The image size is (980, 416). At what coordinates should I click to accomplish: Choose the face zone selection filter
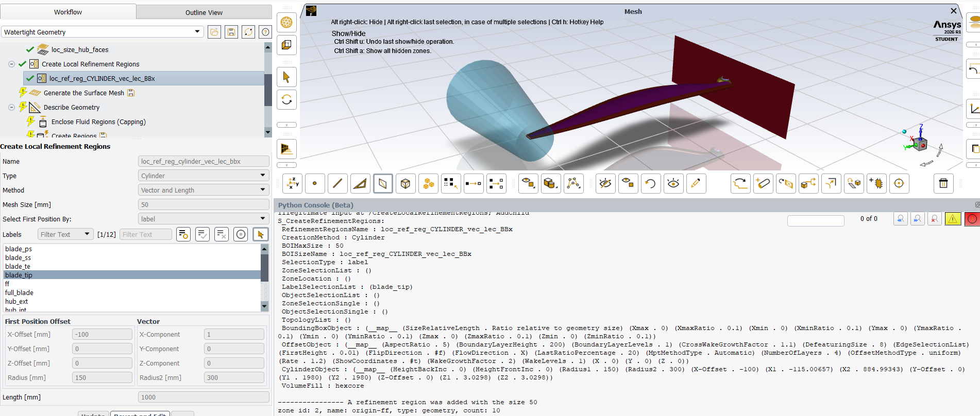[383, 183]
